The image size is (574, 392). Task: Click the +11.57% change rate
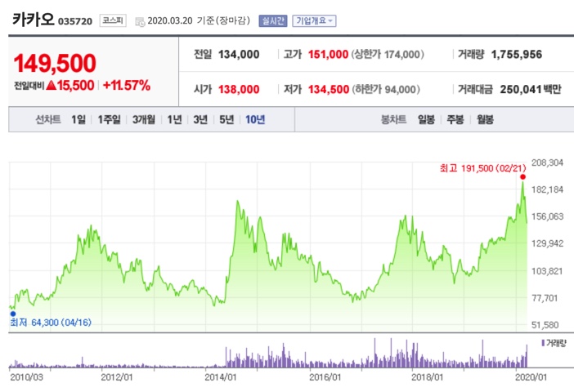(x=127, y=86)
